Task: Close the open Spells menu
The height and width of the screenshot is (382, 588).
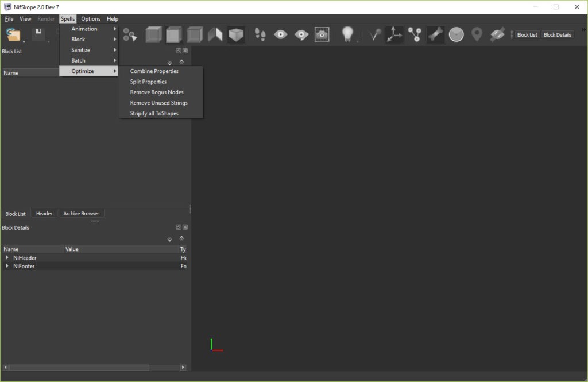Action: (x=68, y=19)
